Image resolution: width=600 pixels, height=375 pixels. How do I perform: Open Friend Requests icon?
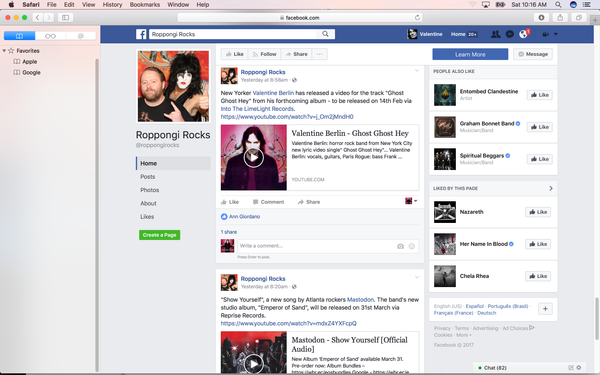point(496,34)
